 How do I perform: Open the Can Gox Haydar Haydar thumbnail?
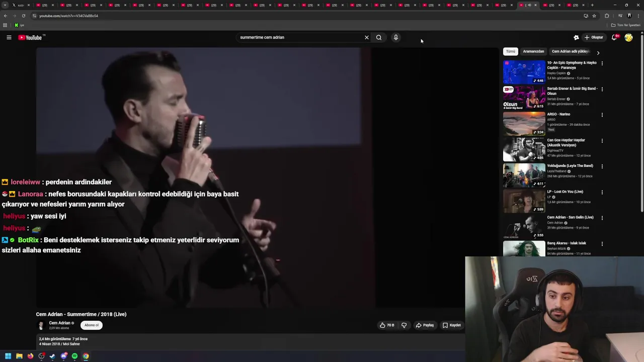[x=524, y=149]
